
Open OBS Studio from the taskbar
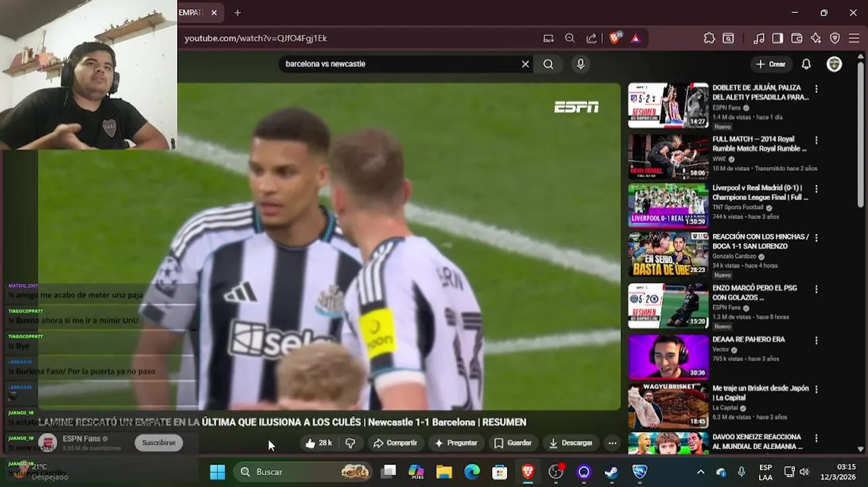point(556,471)
